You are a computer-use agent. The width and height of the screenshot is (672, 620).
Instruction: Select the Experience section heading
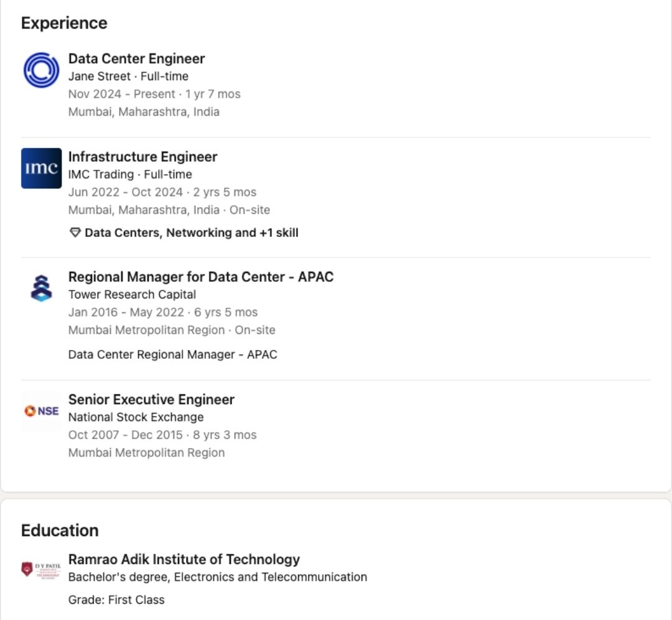click(x=64, y=23)
